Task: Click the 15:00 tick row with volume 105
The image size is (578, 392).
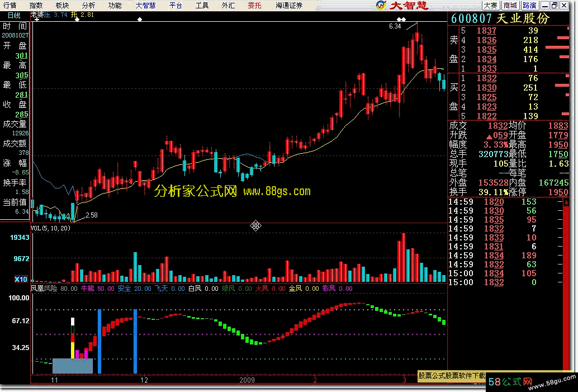Action: tap(505, 273)
